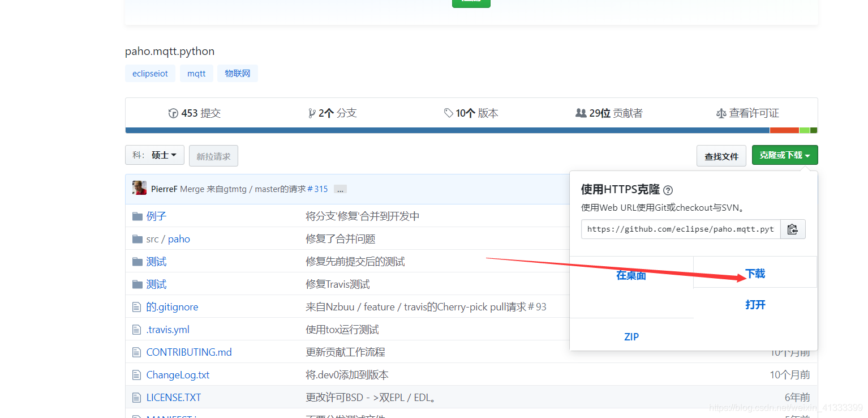
Task: Click the 查找文件 button
Action: click(x=721, y=156)
